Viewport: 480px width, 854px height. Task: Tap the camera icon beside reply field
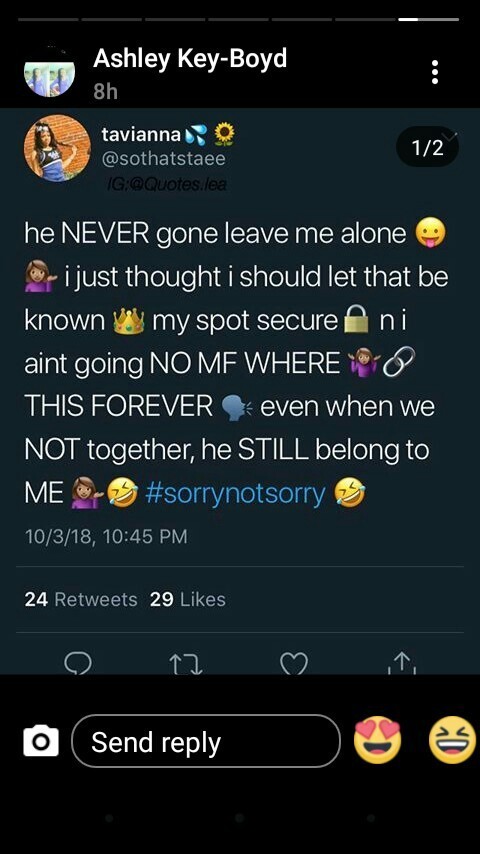(41, 741)
